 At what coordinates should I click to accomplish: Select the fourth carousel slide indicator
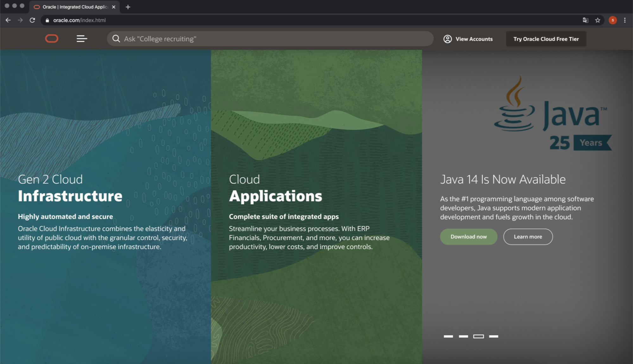pos(493,336)
